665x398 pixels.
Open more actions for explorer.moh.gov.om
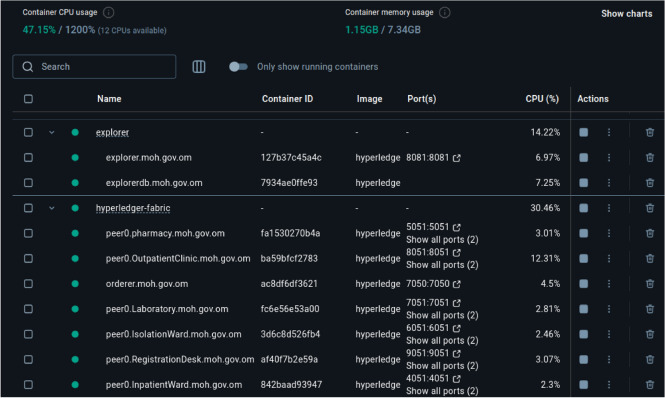click(609, 158)
